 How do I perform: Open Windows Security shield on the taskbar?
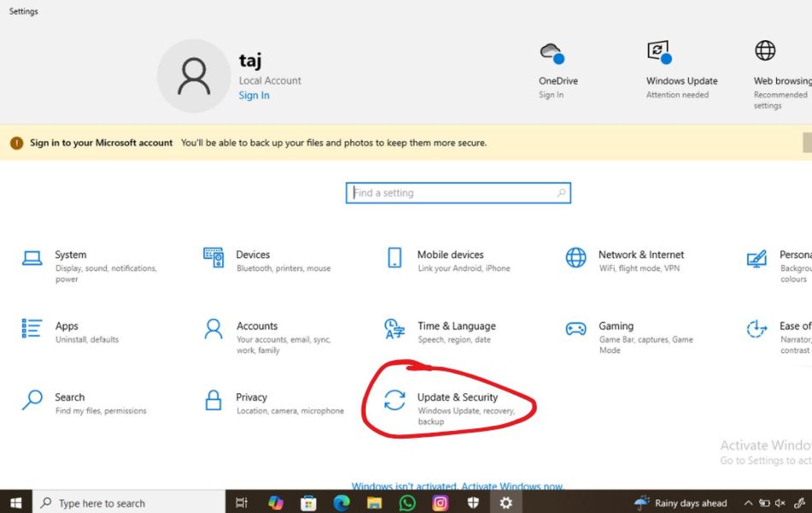[x=473, y=502]
